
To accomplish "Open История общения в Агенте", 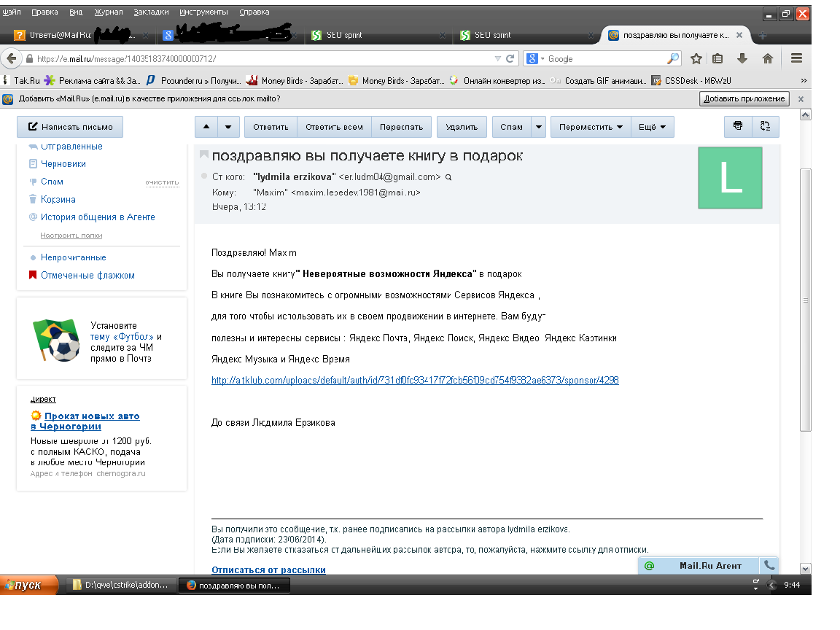I will click(98, 217).
